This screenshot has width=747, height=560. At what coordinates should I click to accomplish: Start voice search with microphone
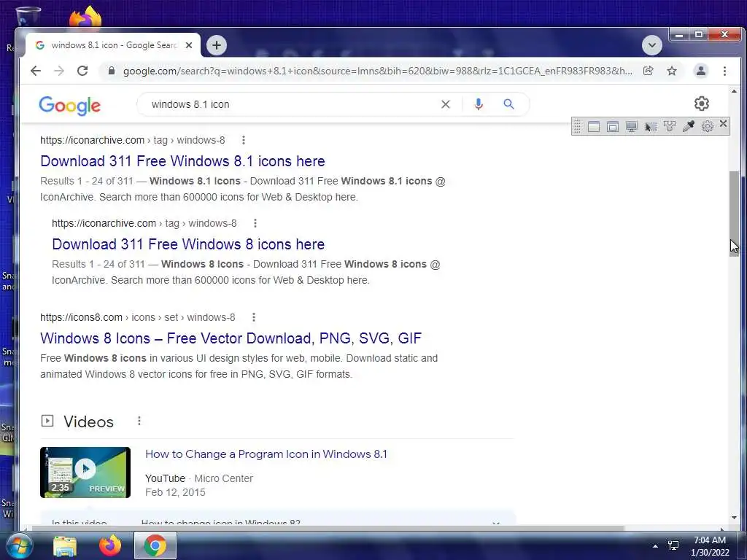coord(479,104)
